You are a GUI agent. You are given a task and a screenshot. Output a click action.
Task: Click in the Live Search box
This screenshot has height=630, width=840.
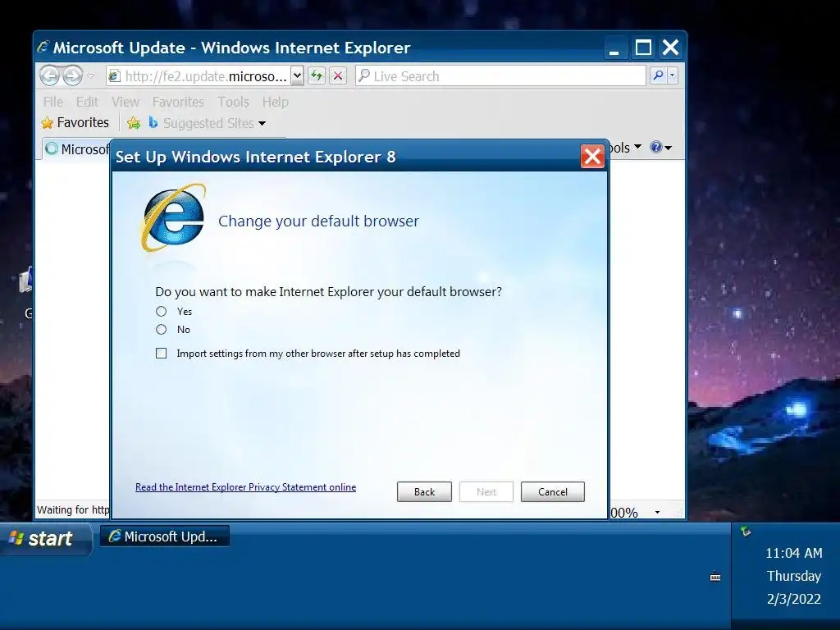500,76
